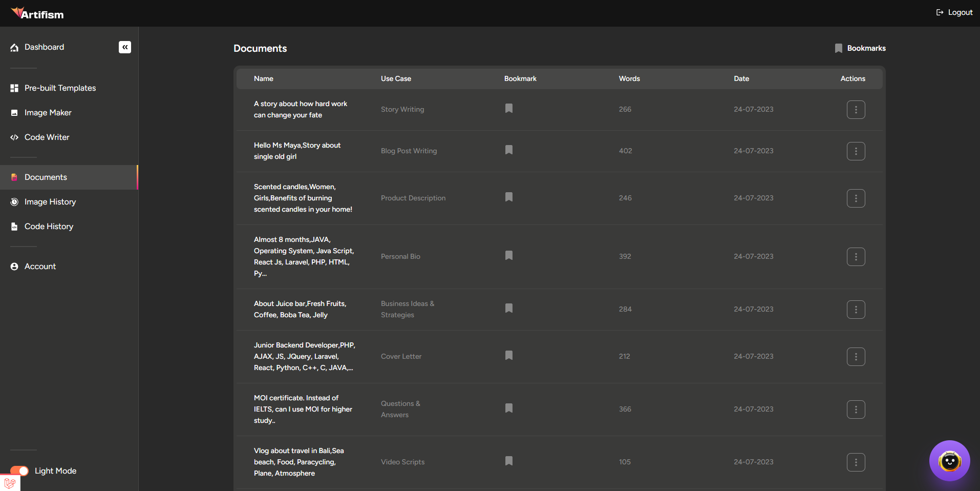Click the Laravel debug icon in the corner

[10, 483]
